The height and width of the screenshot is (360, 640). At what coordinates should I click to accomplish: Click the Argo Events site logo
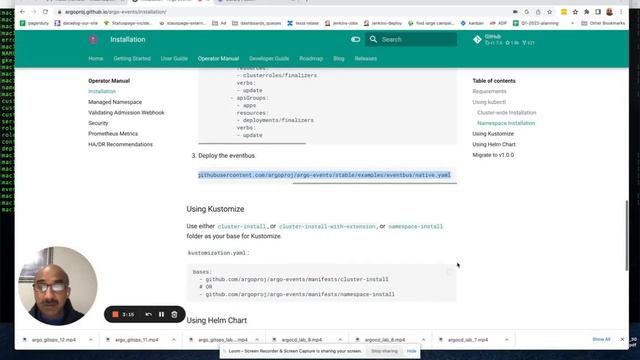tap(93, 40)
